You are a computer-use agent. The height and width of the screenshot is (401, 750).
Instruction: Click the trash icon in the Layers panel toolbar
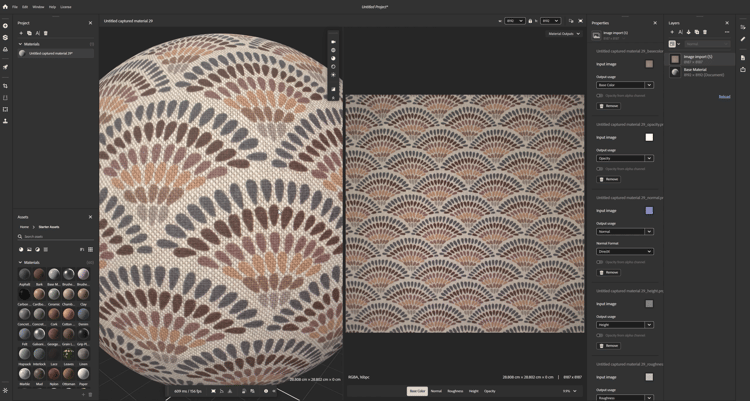[705, 32]
